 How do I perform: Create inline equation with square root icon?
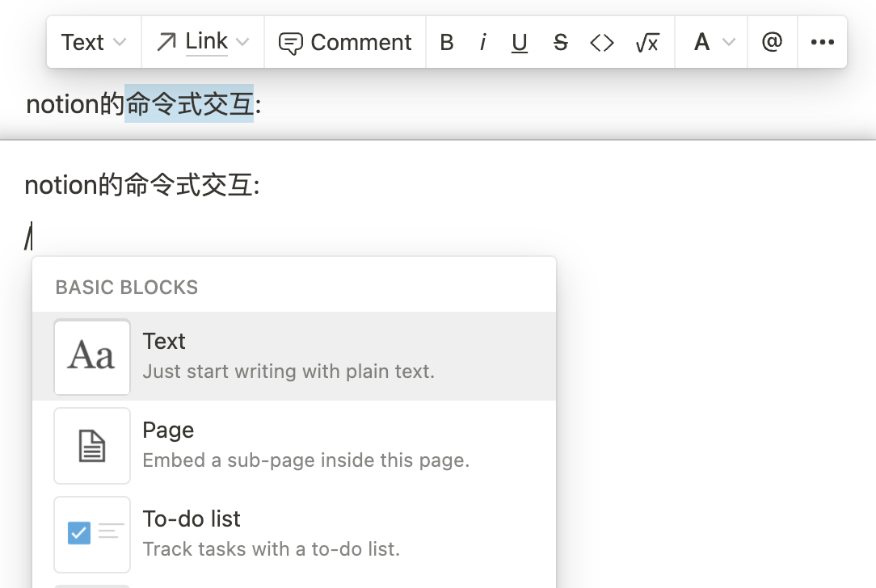click(647, 43)
